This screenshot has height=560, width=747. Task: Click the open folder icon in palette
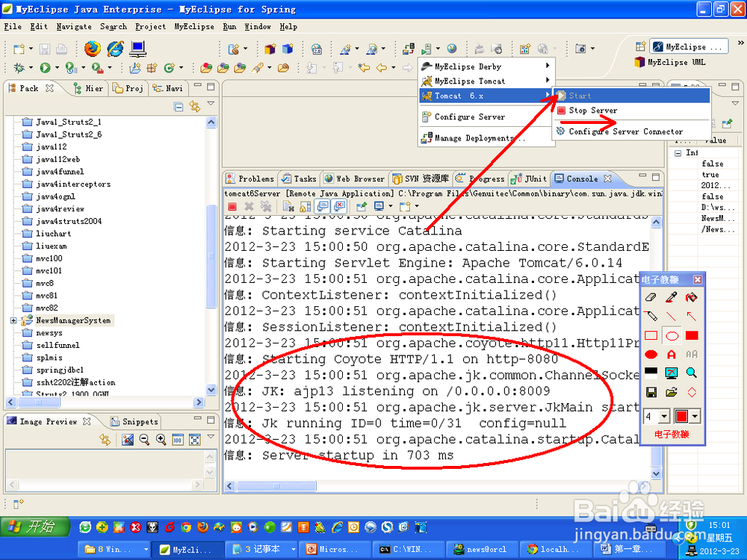[x=672, y=392]
